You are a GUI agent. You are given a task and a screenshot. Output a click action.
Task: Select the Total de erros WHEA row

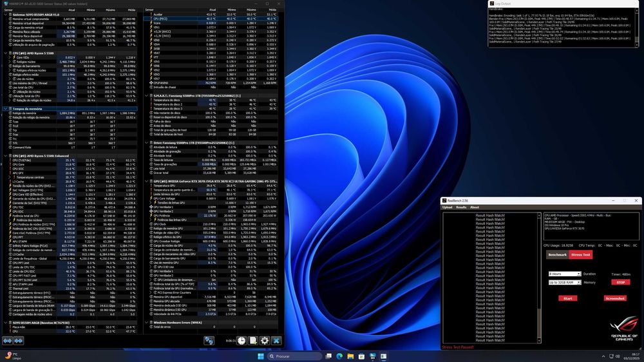click(x=211, y=327)
